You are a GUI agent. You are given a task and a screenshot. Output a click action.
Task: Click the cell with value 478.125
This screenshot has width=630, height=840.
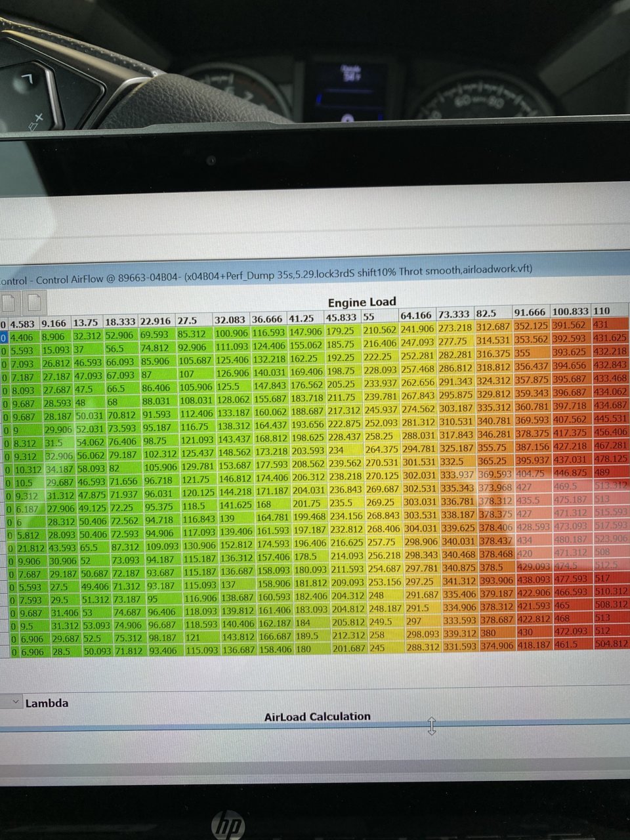tap(611, 457)
